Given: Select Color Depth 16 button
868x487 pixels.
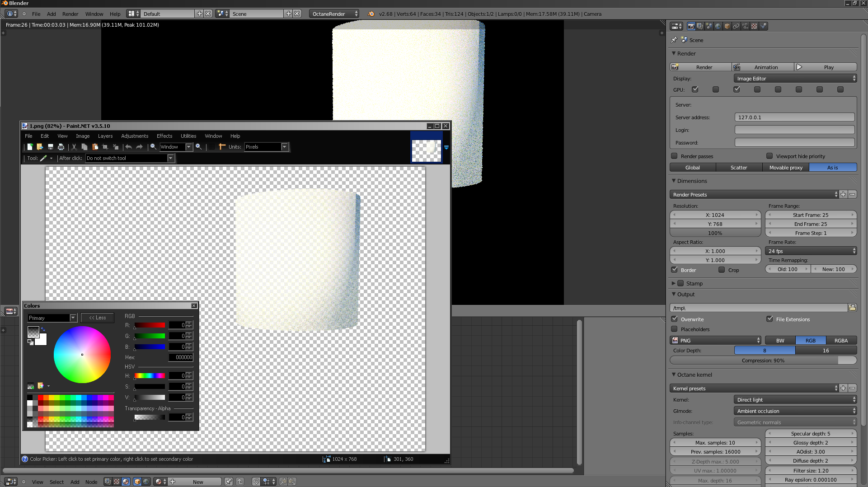Looking at the screenshot, I should [826, 351].
